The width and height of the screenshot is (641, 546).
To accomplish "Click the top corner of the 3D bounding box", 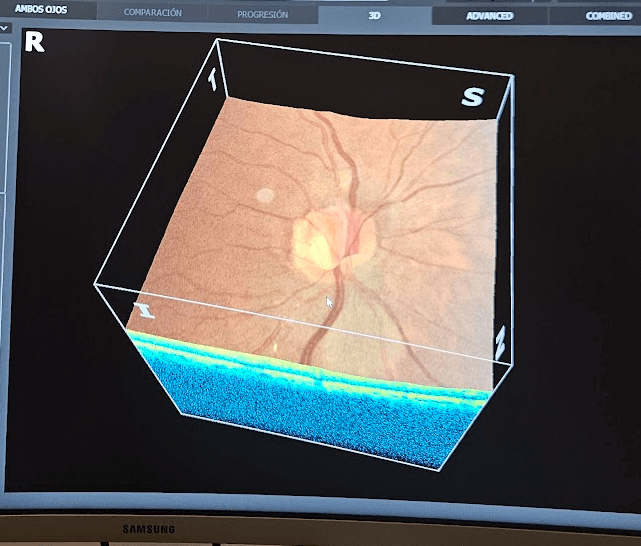I will [x=217, y=40].
